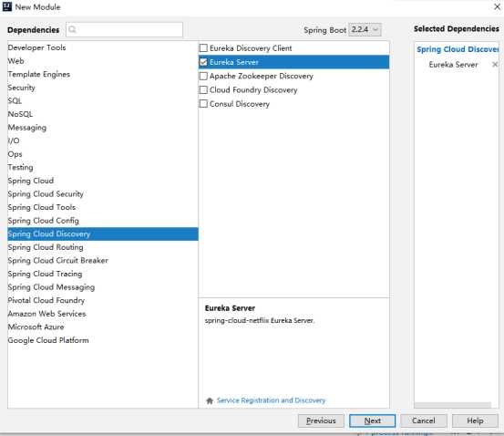
Task: Check the Eureka Discovery Client checkbox
Action: (203, 48)
